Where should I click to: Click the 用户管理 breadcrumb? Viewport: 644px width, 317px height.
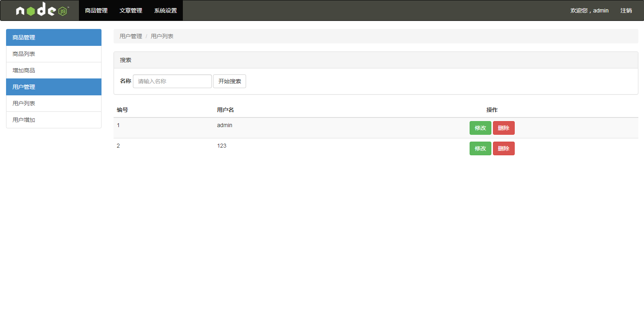pyautogui.click(x=131, y=36)
